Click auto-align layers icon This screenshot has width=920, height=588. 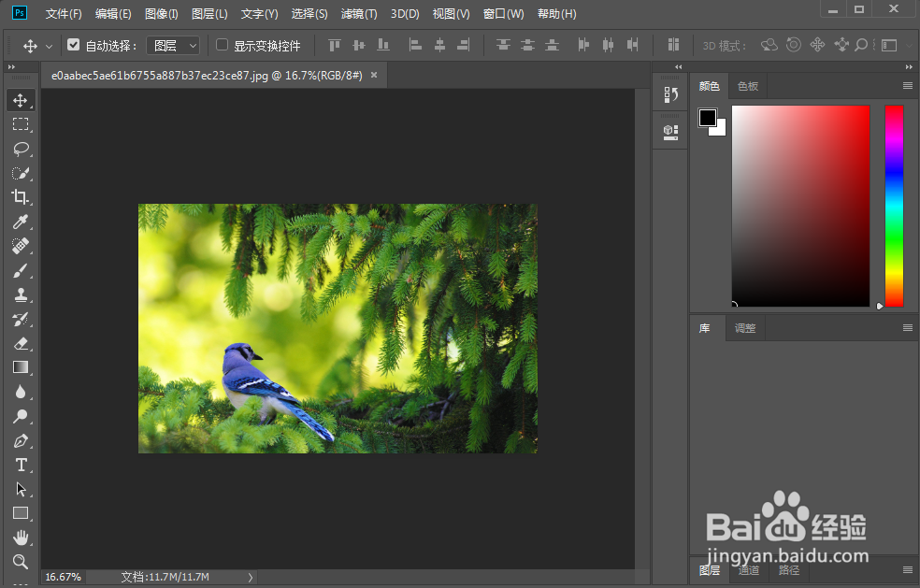[x=673, y=45]
